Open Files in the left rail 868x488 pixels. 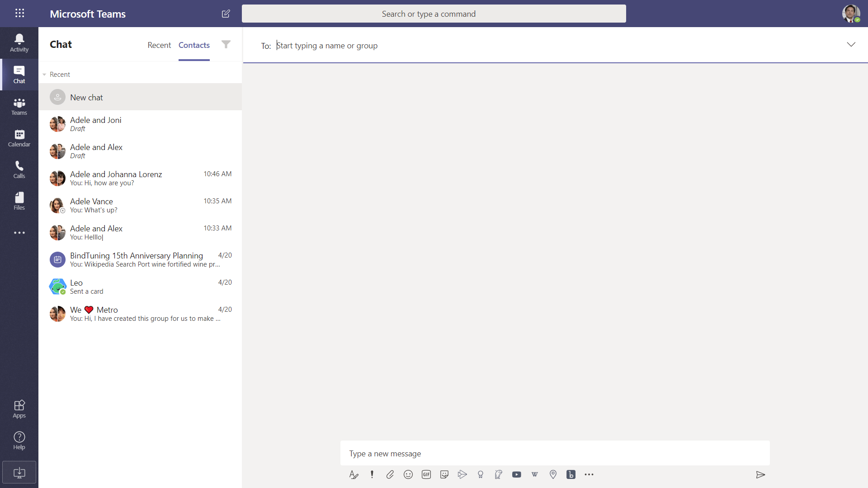pos(19,201)
